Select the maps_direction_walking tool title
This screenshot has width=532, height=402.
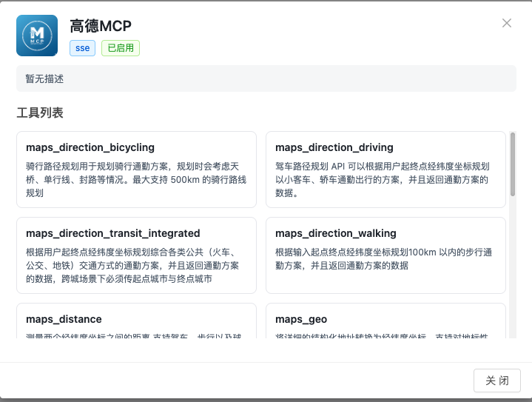click(336, 233)
